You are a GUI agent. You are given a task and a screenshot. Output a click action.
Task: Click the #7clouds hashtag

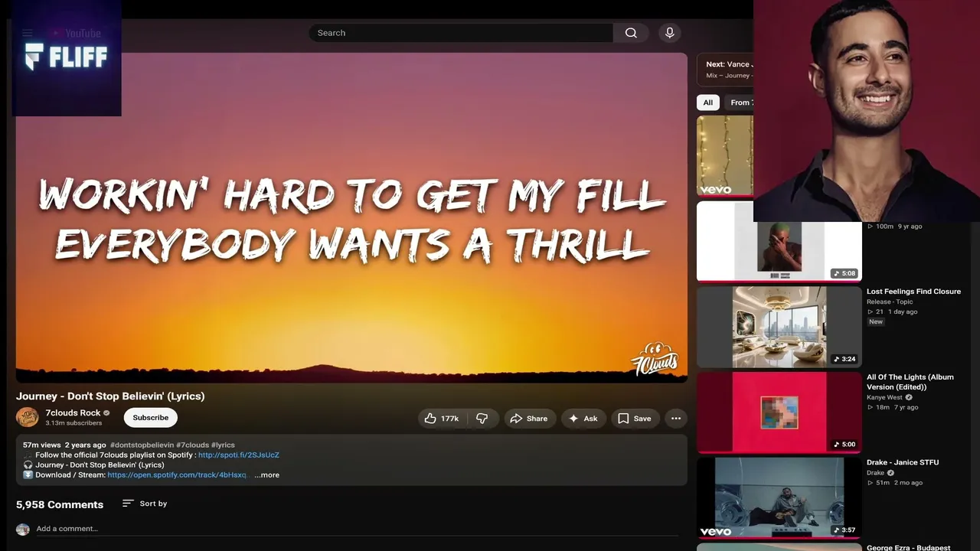point(192,445)
